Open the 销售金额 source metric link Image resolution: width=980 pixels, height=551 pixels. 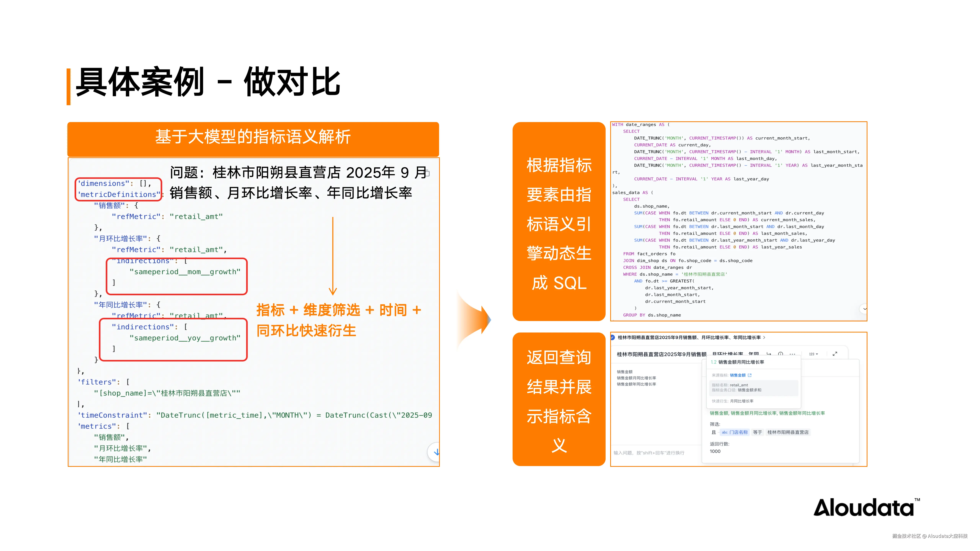pos(738,375)
